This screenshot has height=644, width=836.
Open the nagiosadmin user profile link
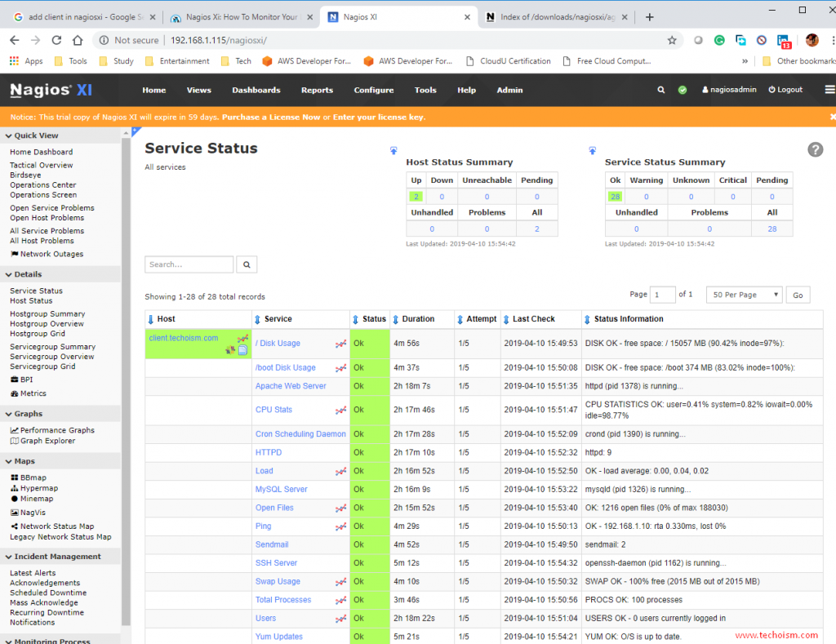pyautogui.click(x=729, y=90)
